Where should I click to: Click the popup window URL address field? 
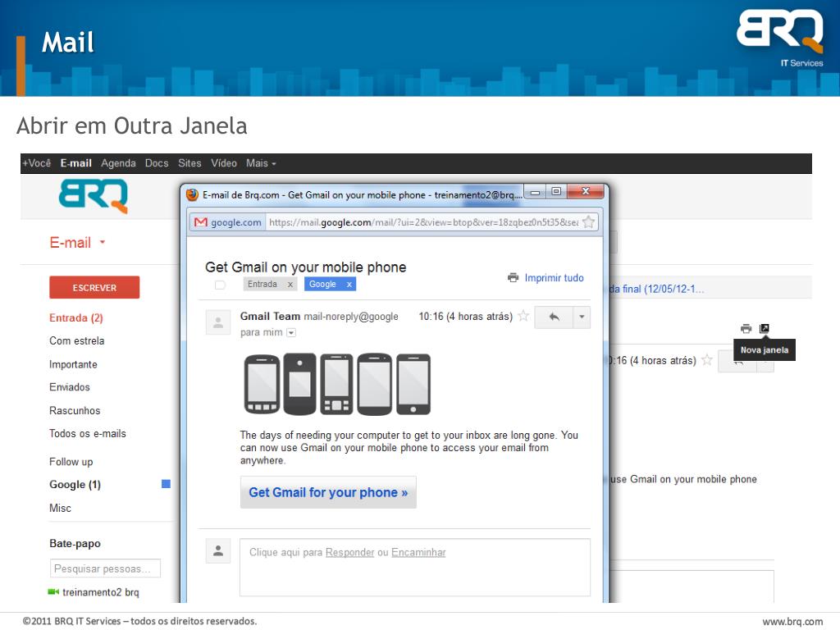423,222
